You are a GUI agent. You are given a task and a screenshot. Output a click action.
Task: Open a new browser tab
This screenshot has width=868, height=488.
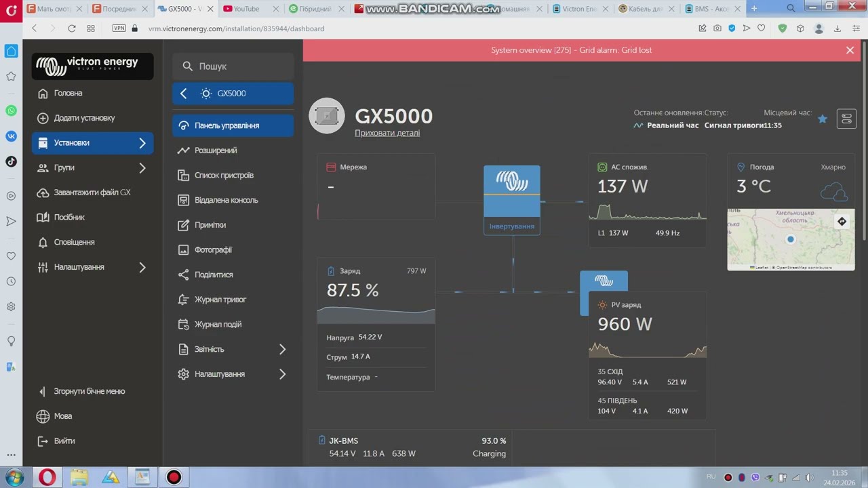point(754,9)
